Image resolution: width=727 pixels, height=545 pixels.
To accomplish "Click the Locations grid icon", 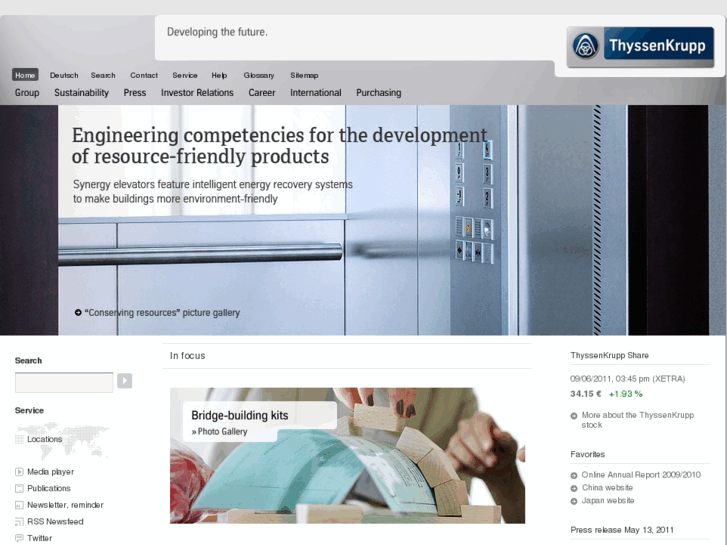I will [19, 439].
